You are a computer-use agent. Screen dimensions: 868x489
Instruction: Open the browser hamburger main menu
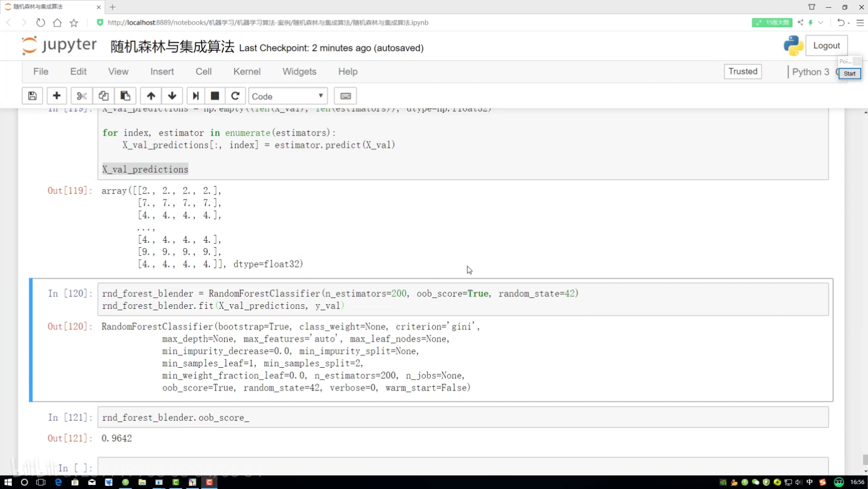(x=860, y=22)
